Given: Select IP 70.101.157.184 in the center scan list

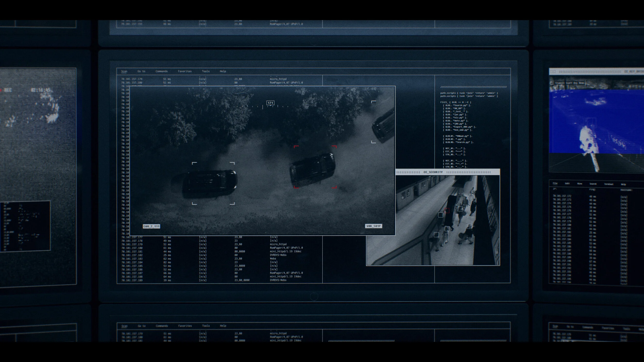Looking at the screenshot, I should tap(132, 262).
